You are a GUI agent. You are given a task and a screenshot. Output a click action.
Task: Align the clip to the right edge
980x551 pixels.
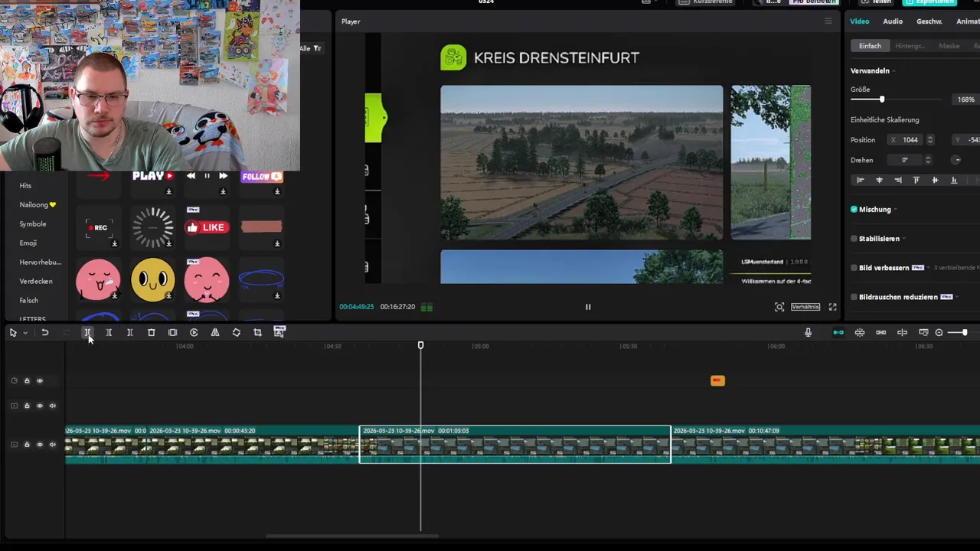click(x=898, y=180)
